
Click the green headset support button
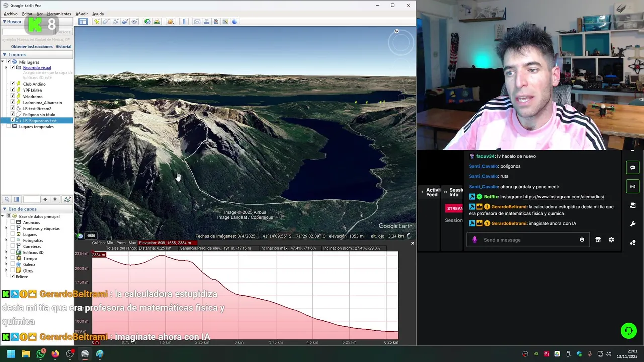(x=628, y=331)
